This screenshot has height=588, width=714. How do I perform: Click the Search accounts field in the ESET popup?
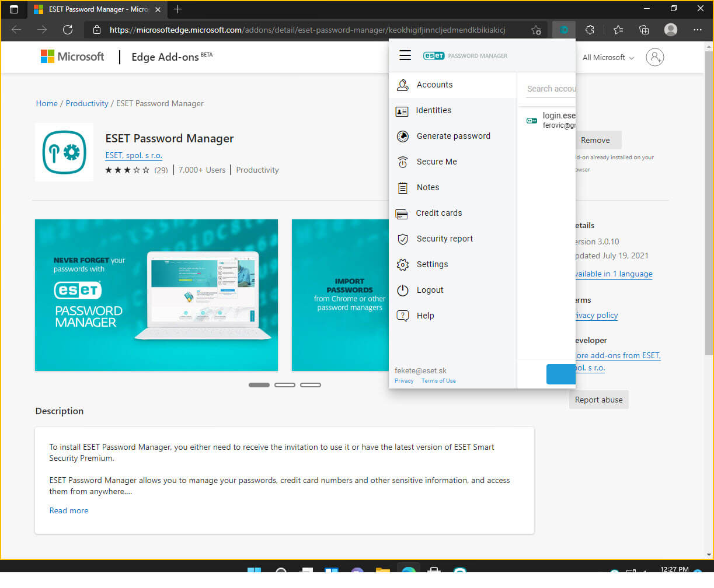551,89
